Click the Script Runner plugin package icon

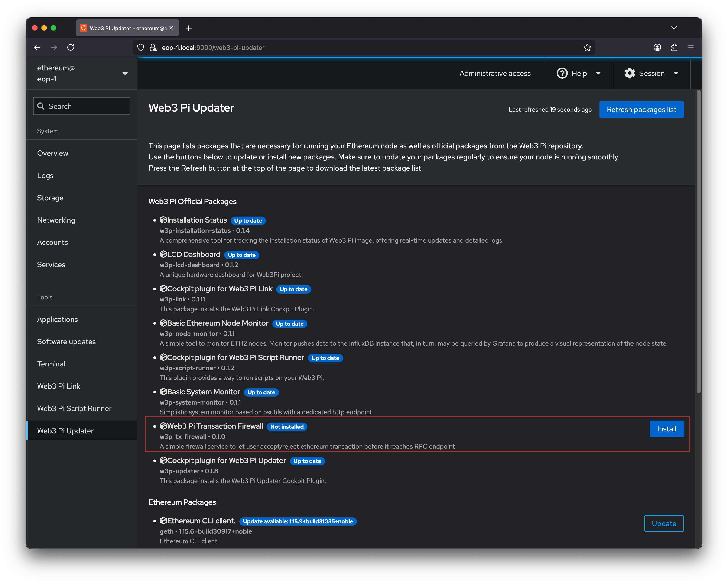coord(163,357)
